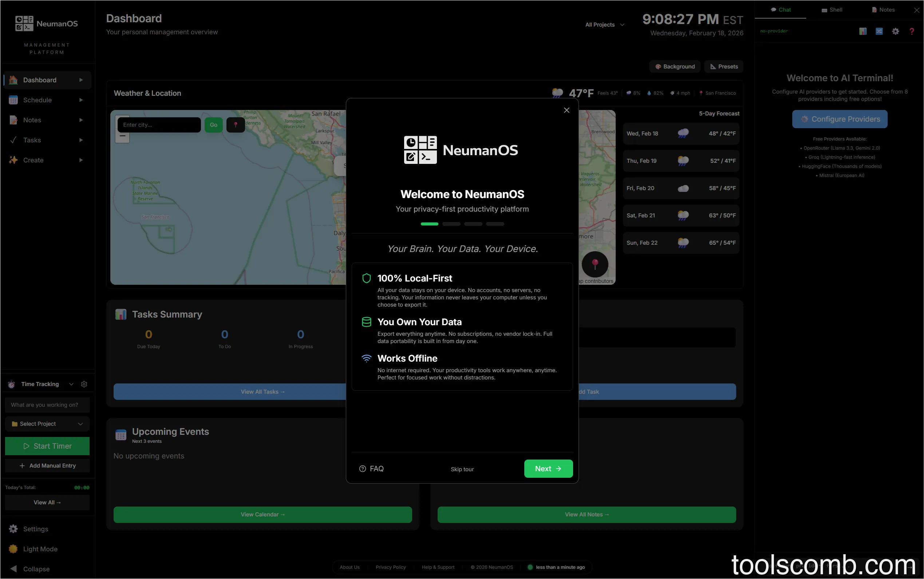Click the Time Tracking tomato icon

12,384
